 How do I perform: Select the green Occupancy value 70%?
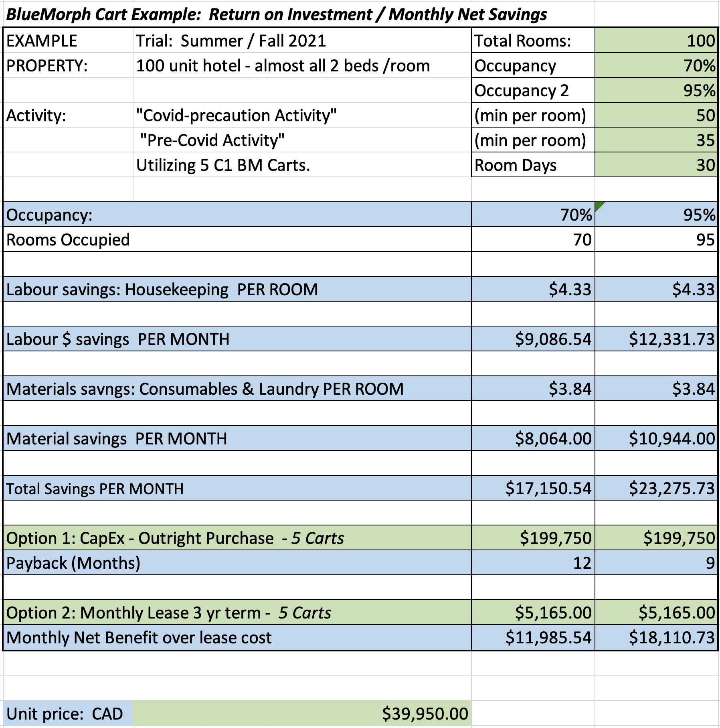(656, 65)
